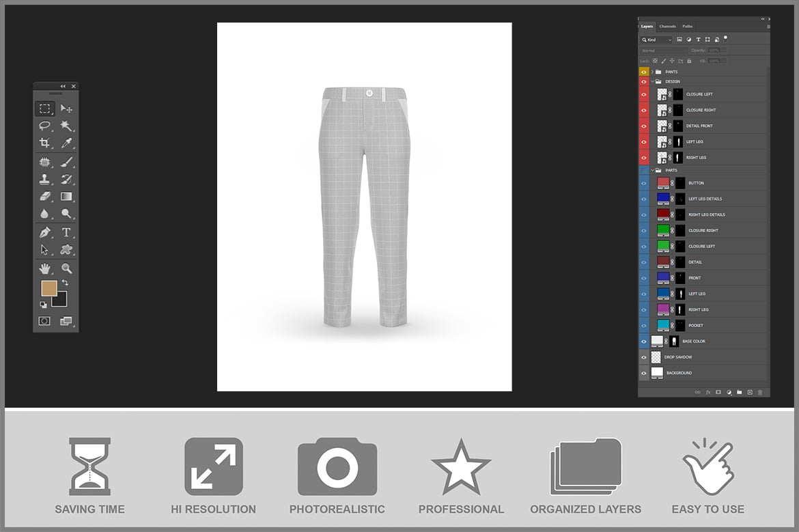The height and width of the screenshot is (532, 799).
Task: Collapse the DESIGN layer group
Action: (652, 81)
